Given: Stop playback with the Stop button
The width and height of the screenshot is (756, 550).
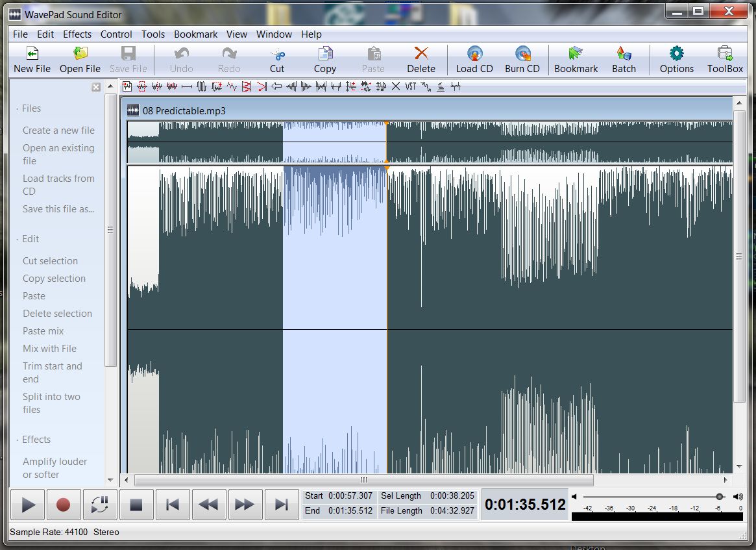Looking at the screenshot, I should pyautogui.click(x=136, y=505).
